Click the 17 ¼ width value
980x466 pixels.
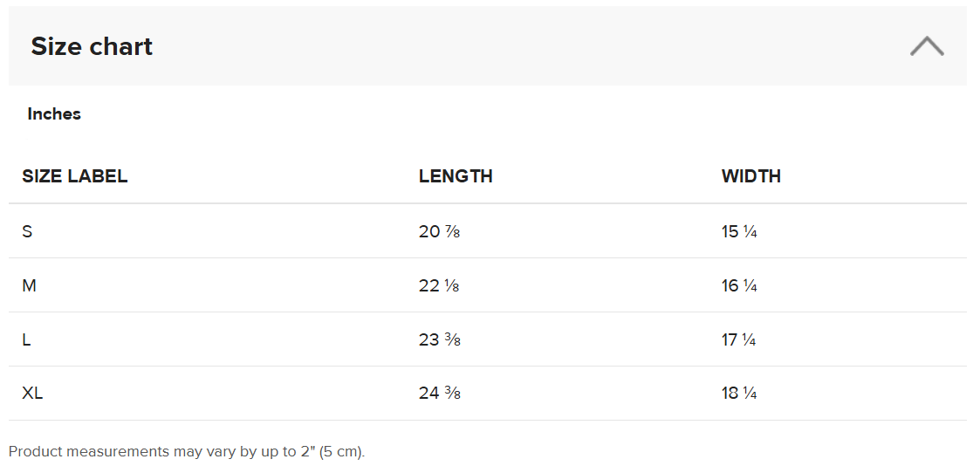click(738, 340)
